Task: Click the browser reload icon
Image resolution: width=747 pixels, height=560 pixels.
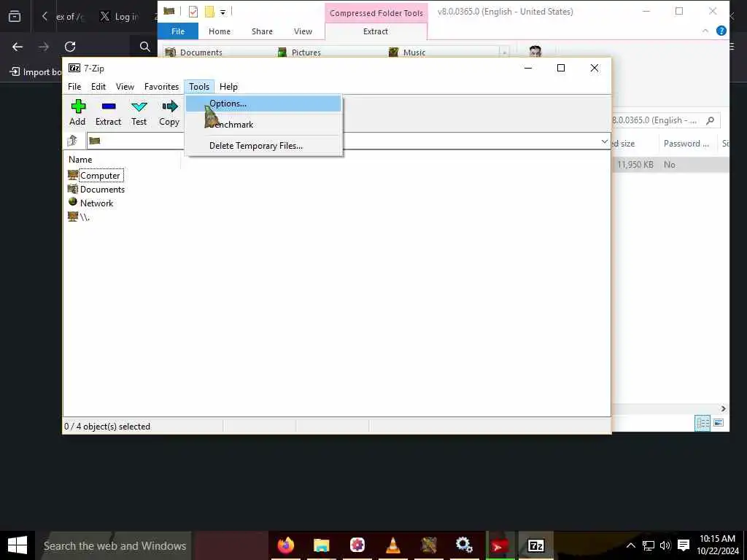Action: pos(70,47)
